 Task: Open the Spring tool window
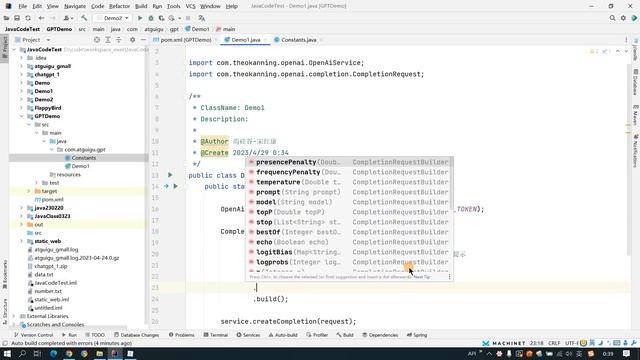pos(417,335)
